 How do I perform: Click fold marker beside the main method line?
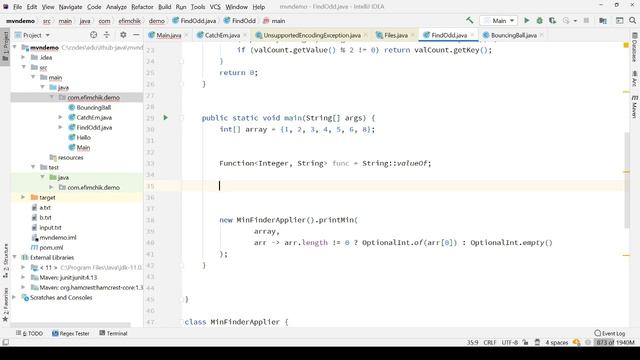coord(182,118)
